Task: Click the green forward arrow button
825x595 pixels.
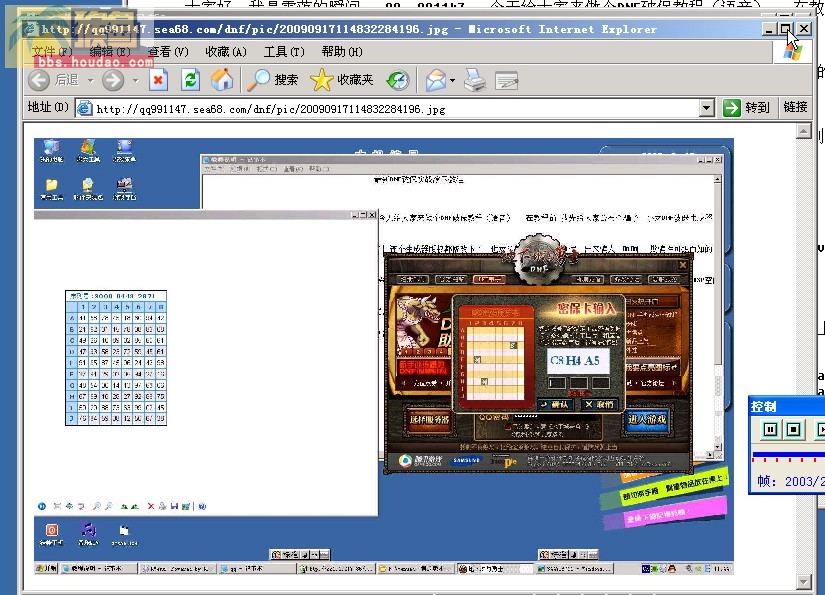Action: click(x=113, y=80)
